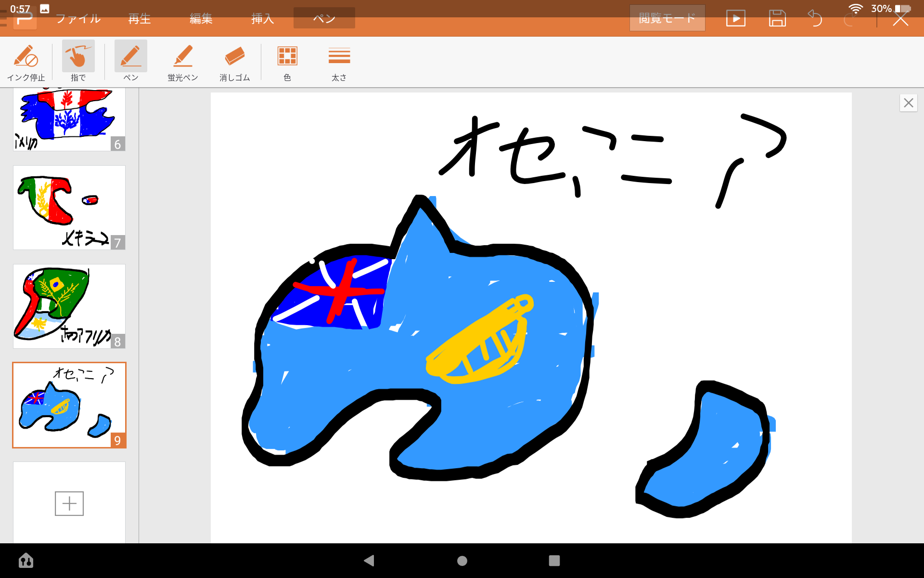This screenshot has height=578, width=924.
Task: Close the presentation with top X
Action: (900, 19)
